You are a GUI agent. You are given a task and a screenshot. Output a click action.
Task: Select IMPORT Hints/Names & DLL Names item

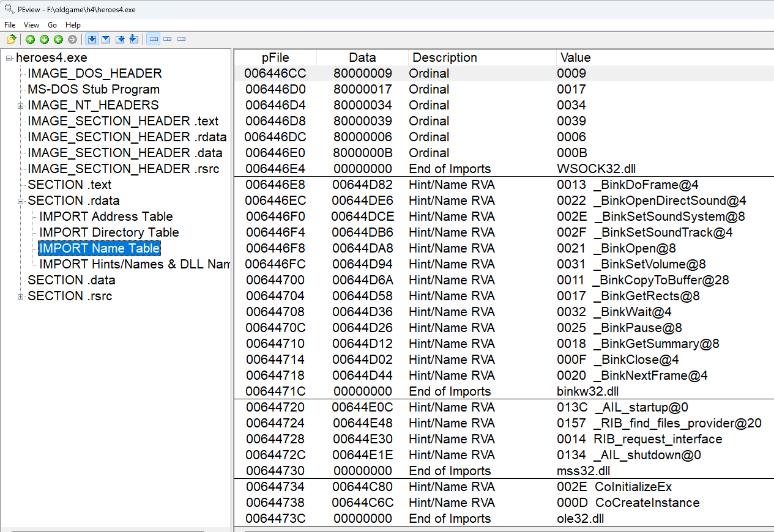coord(135,264)
